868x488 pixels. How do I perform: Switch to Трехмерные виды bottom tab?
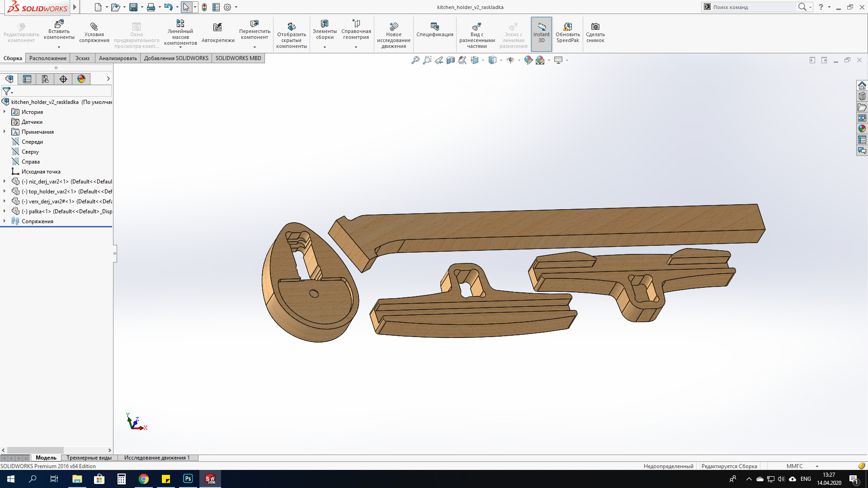click(x=89, y=458)
